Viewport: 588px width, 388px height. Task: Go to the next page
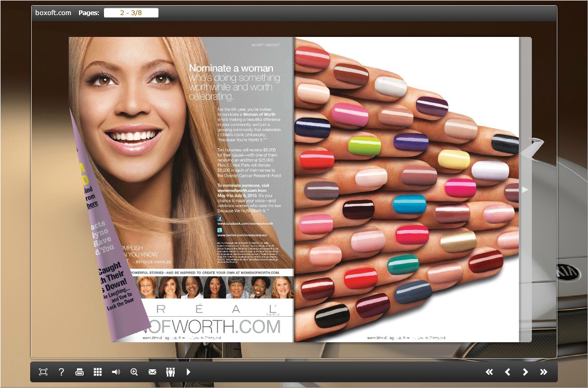pos(526,372)
